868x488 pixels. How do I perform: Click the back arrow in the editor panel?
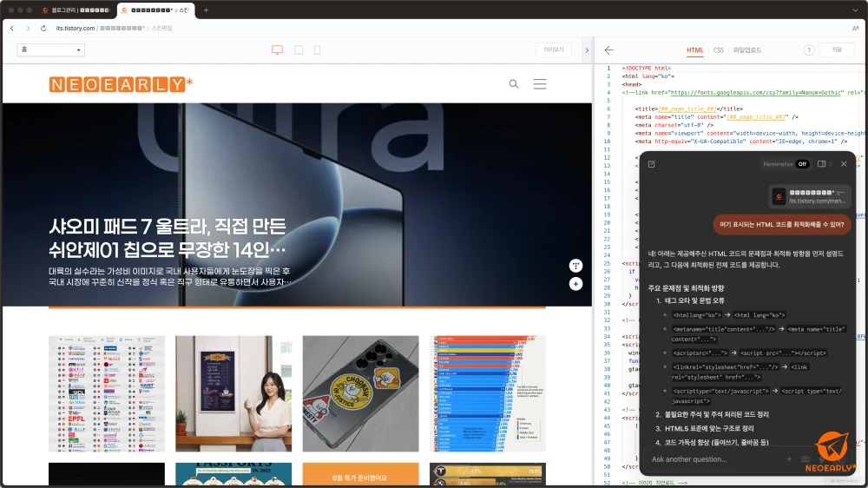coord(609,49)
